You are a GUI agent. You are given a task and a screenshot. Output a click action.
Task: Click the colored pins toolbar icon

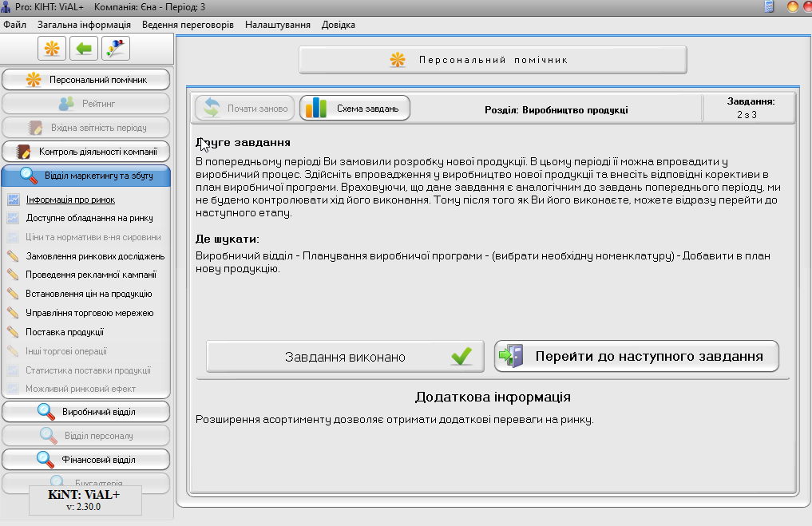coord(116,49)
